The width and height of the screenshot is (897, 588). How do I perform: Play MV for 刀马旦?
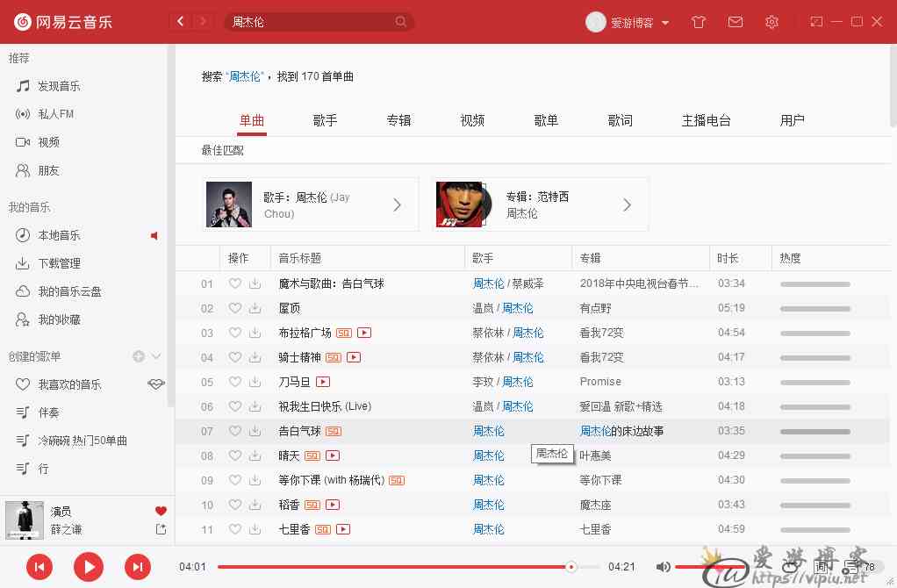pyautogui.click(x=323, y=382)
